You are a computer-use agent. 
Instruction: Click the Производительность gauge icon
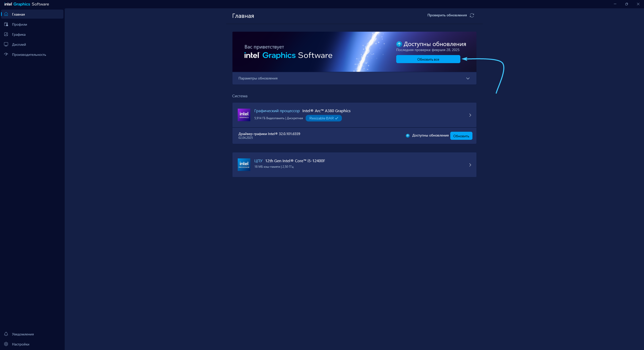point(6,54)
